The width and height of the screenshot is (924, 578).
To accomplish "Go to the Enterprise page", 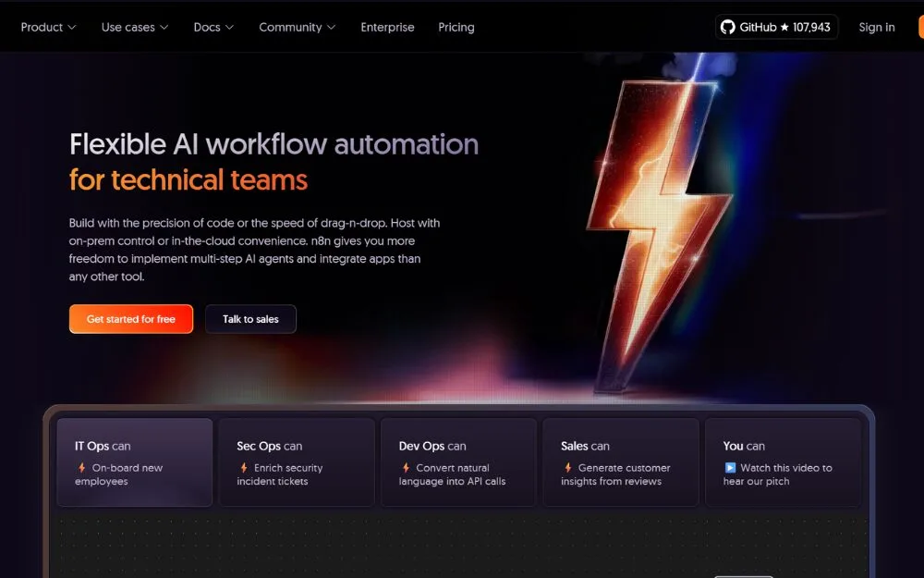I will (x=387, y=27).
